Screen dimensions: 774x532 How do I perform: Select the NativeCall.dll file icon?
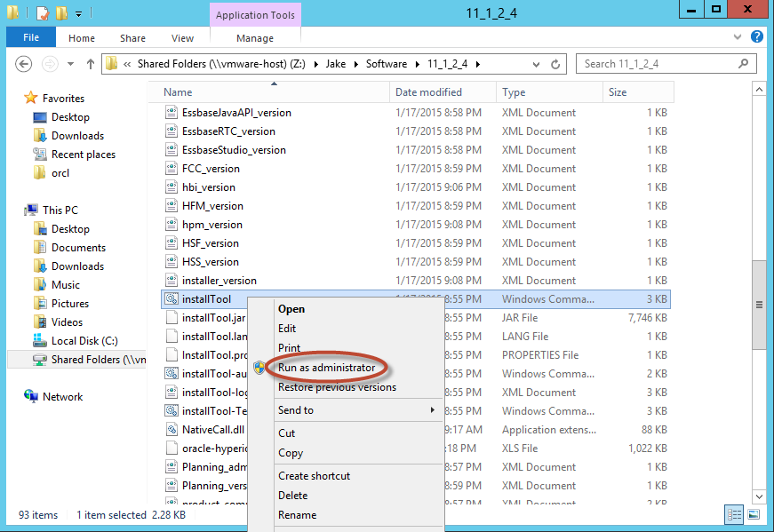(x=172, y=430)
